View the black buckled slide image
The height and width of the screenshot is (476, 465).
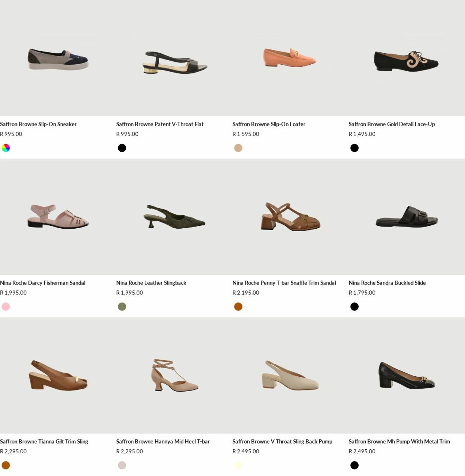tap(407, 217)
